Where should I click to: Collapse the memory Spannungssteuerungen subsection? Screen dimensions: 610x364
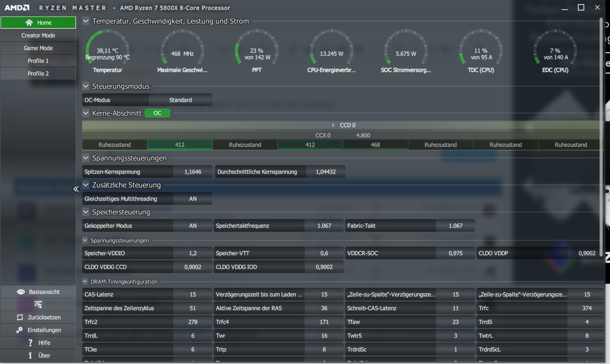[x=85, y=240]
